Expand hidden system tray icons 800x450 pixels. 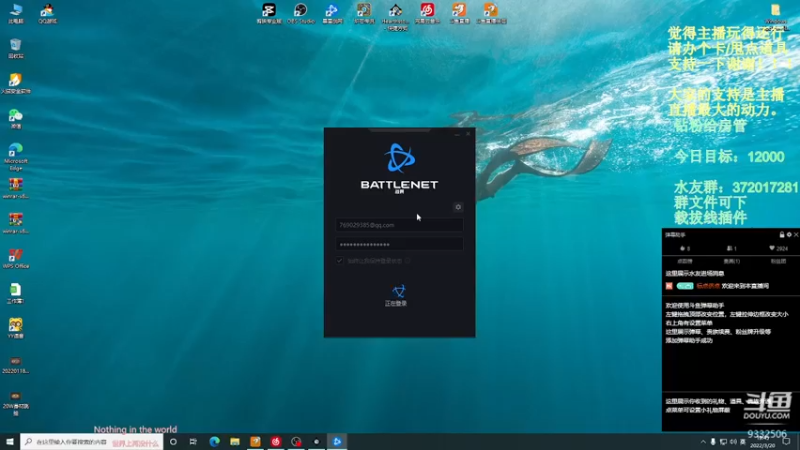703,442
